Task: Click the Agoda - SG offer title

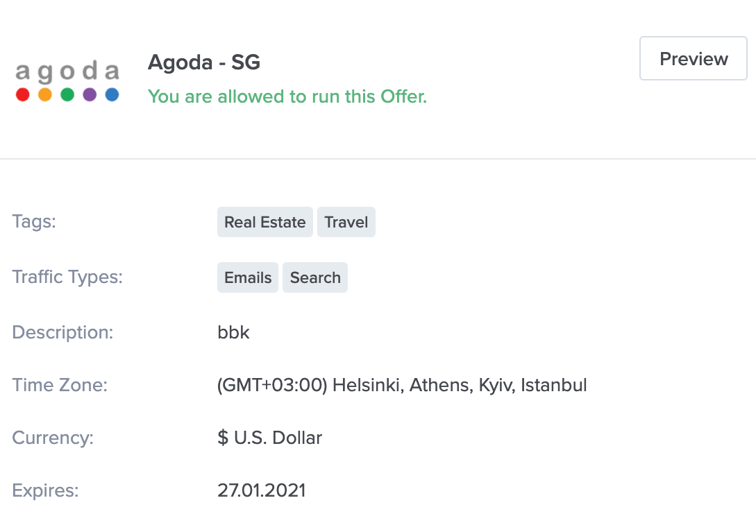Action: pos(204,62)
